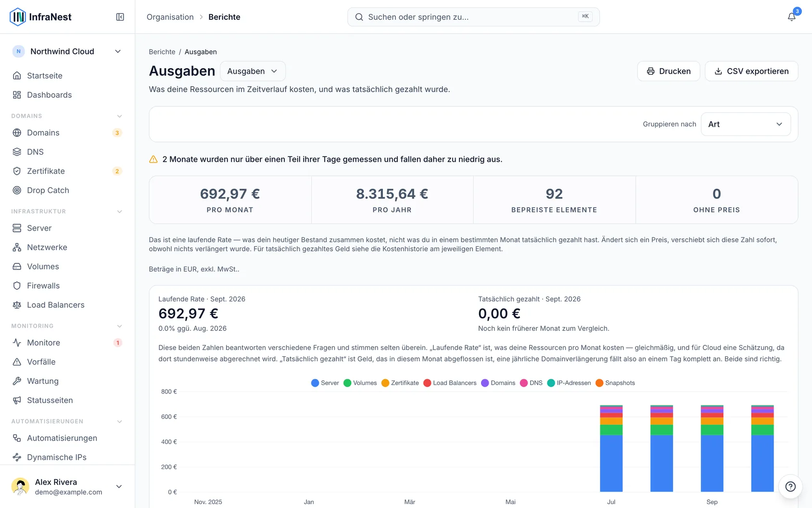Open the Northwind Cloud organisation switcher
Viewport: 812px width, 508px height.
pos(67,52)
